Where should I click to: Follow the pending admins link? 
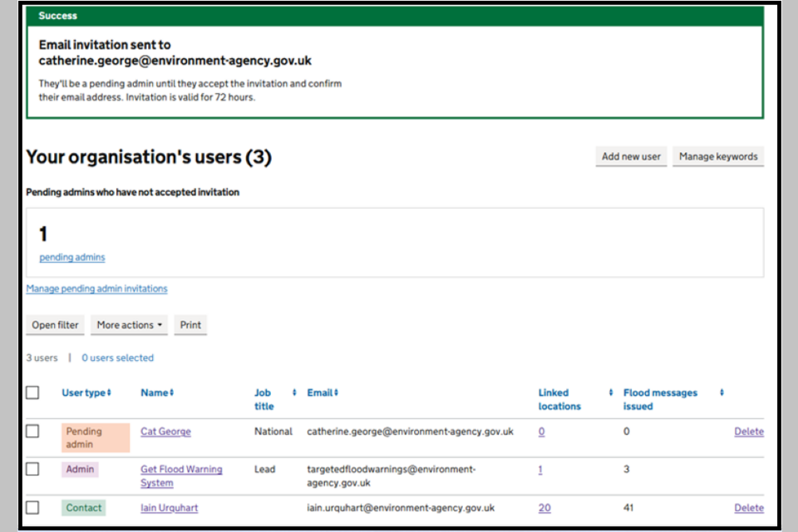pos(72,257)
